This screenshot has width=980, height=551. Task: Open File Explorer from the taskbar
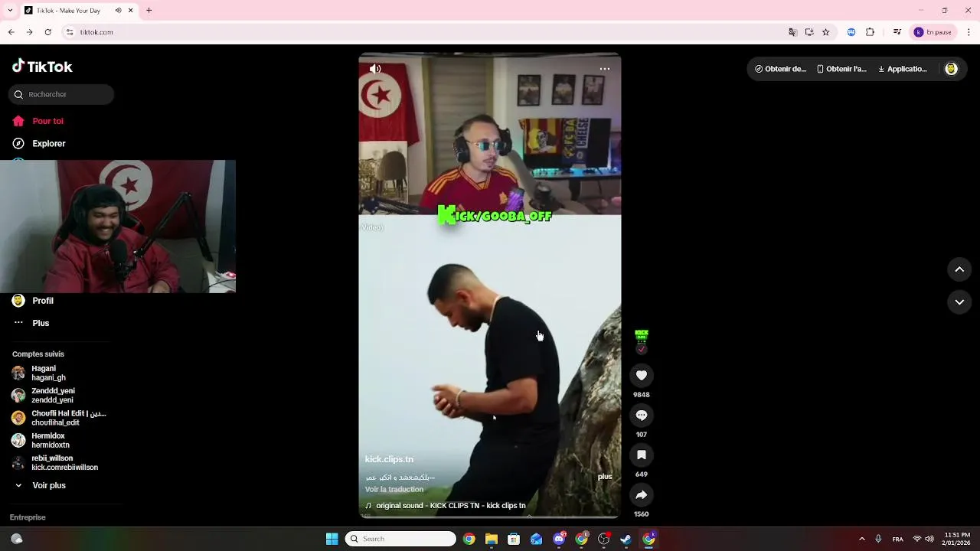492,539
